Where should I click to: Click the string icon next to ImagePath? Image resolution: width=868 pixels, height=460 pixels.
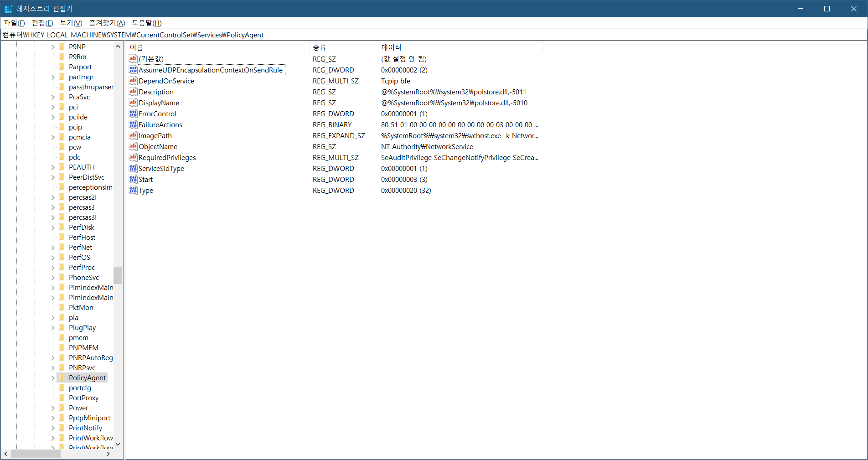[x=133, y=135]
